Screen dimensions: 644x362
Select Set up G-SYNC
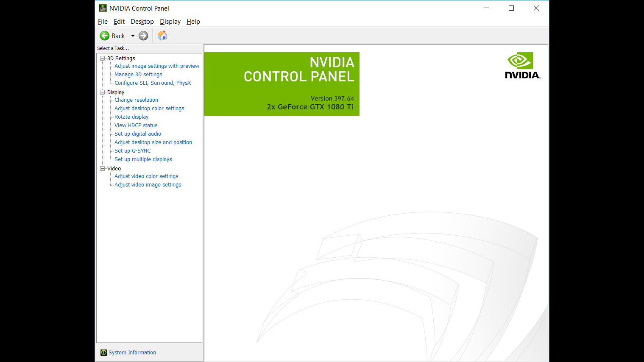(132, 151)
